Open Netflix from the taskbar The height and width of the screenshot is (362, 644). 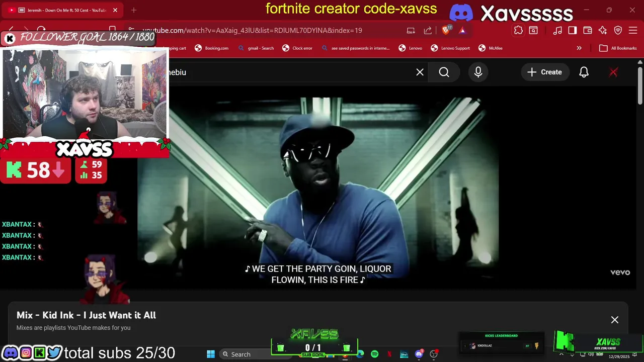(389, 354)
